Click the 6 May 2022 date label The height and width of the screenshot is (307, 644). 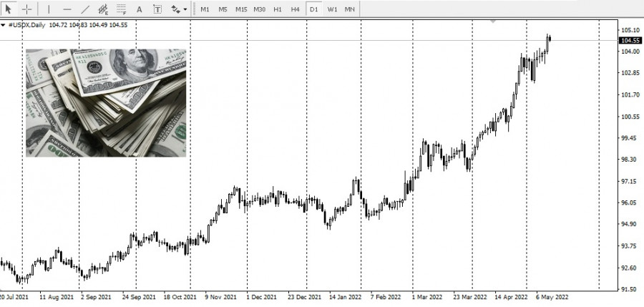552,297
